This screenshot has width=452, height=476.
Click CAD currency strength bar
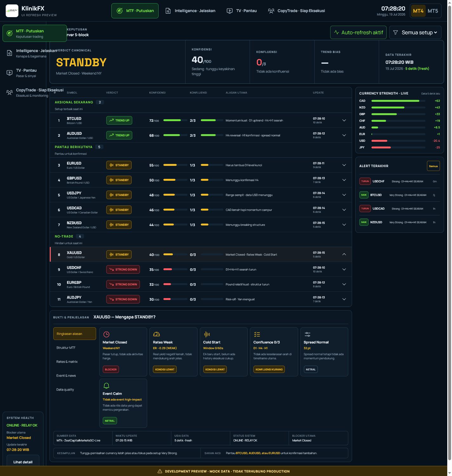398,101
